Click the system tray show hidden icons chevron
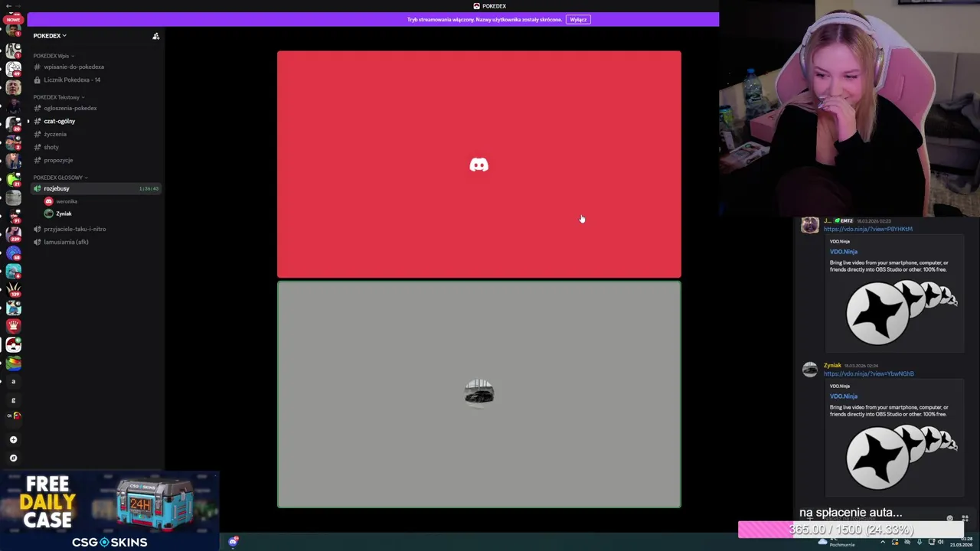This screenshot has width=980, height=551. click(883, 543)
